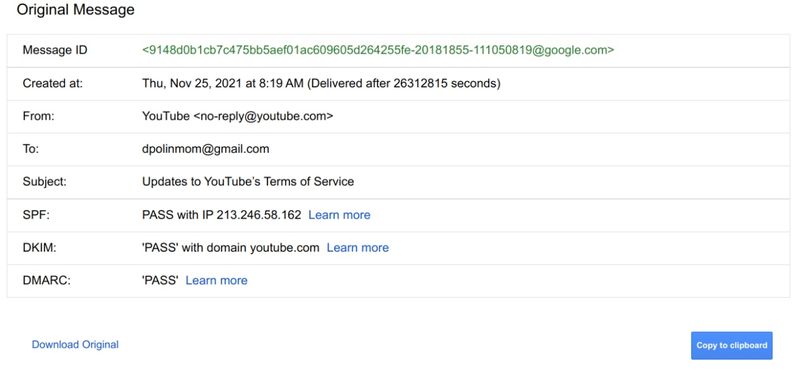This screenshot has height=379, width=800.
Task: Click the 'DKIM:' label
Action: (39, 247)
